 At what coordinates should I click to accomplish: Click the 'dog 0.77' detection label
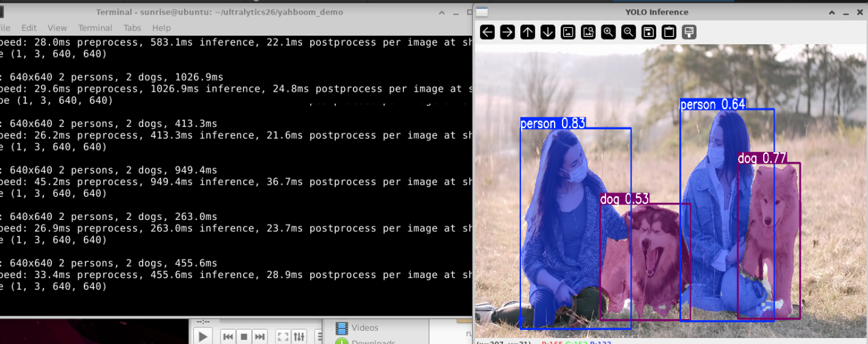[762, 158]
